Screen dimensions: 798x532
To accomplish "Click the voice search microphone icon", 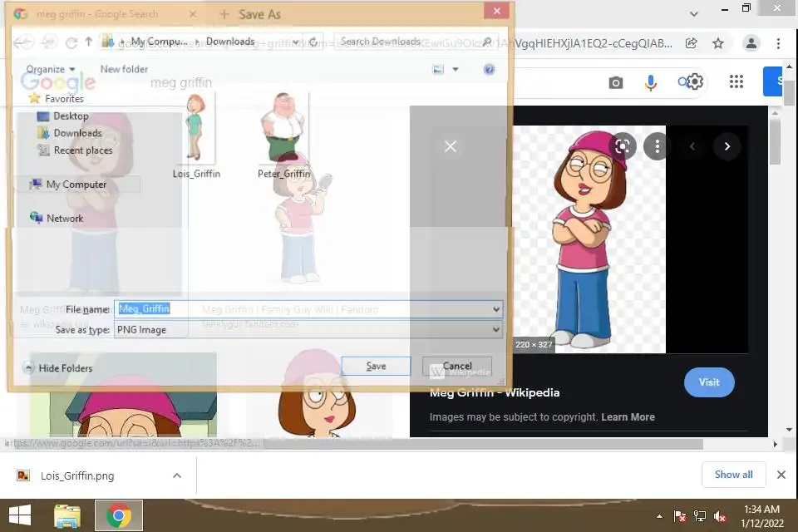I will (650, 82).
